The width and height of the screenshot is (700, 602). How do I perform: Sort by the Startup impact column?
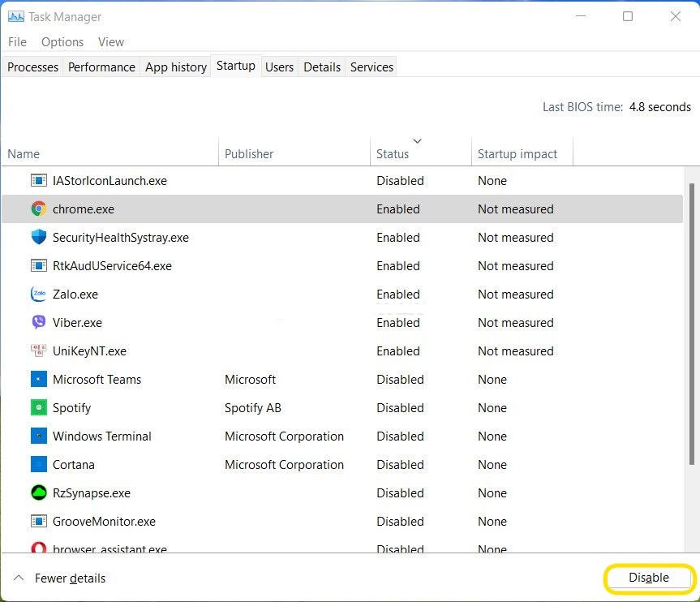click(519, 153)
